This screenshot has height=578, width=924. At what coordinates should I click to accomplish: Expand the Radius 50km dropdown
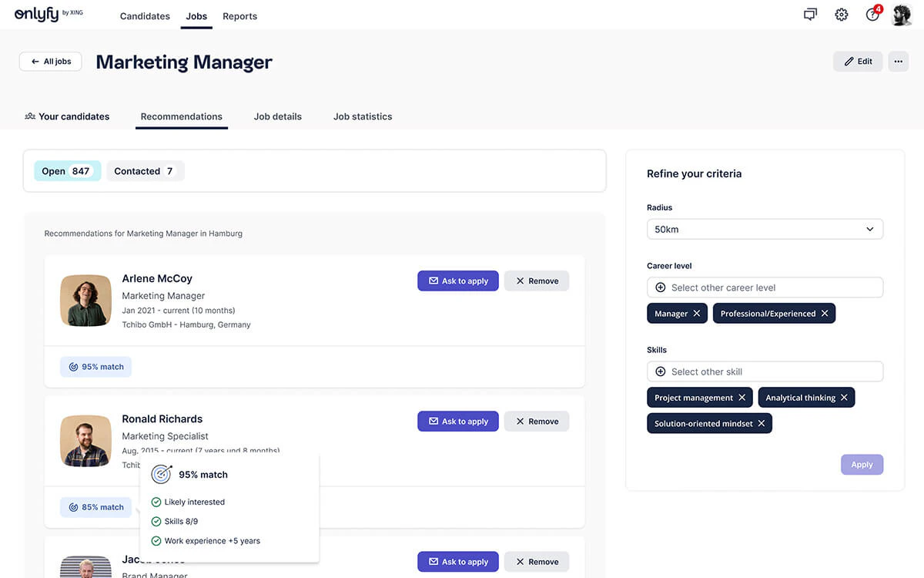[765, 229]
